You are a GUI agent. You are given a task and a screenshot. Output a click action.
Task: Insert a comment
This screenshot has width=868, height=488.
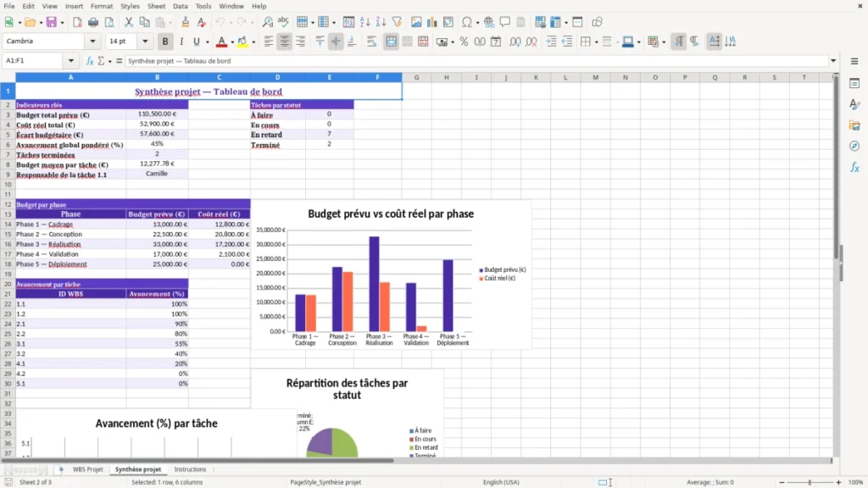click(505, 22)
